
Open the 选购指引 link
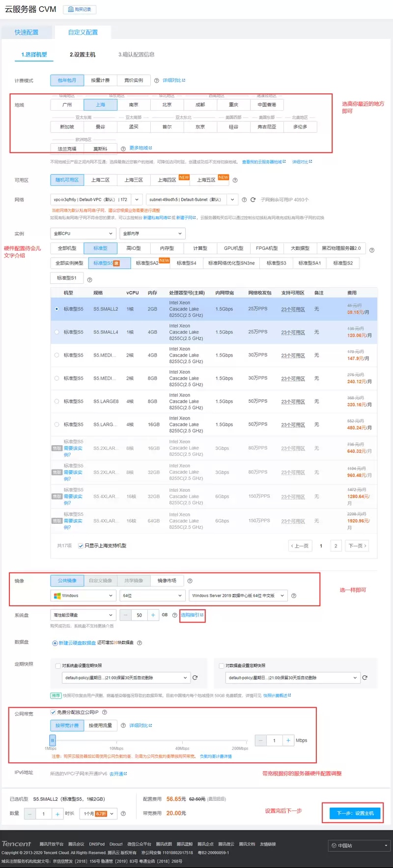pos(192,615)
